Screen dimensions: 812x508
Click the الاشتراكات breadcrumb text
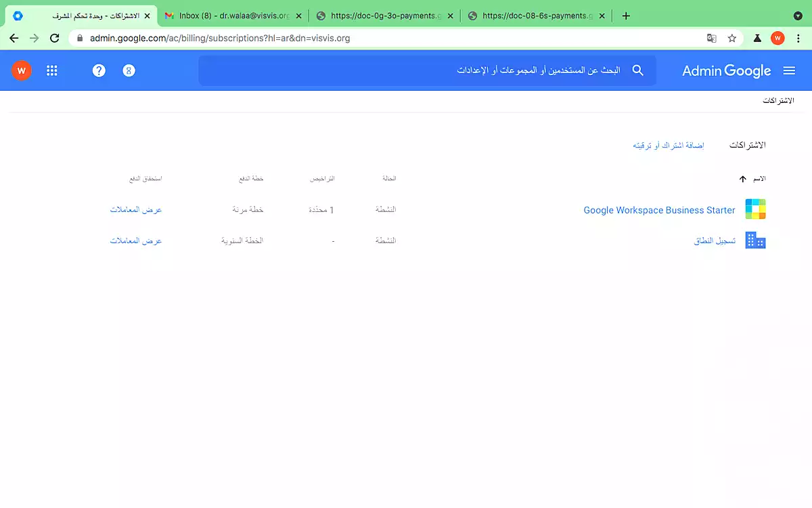[778, 100]
